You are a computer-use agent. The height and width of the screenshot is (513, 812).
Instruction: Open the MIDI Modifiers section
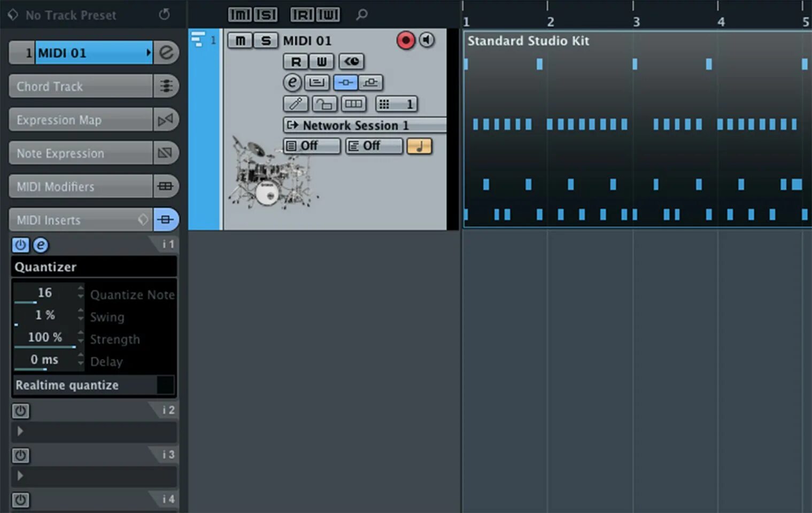80,186
